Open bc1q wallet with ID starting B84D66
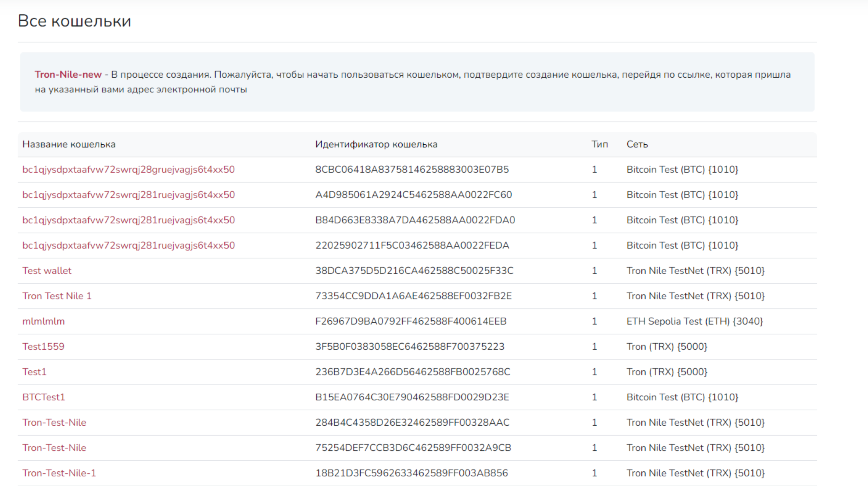 [x=128, y=220]
